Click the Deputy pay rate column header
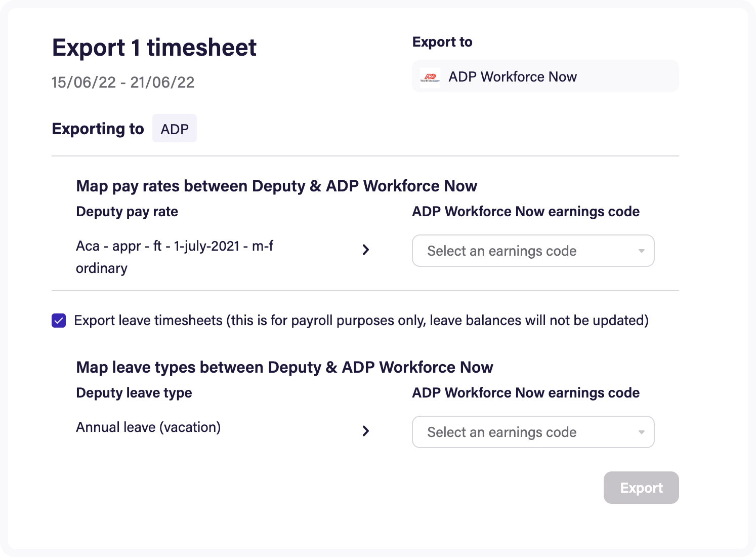 coord(127,212)
